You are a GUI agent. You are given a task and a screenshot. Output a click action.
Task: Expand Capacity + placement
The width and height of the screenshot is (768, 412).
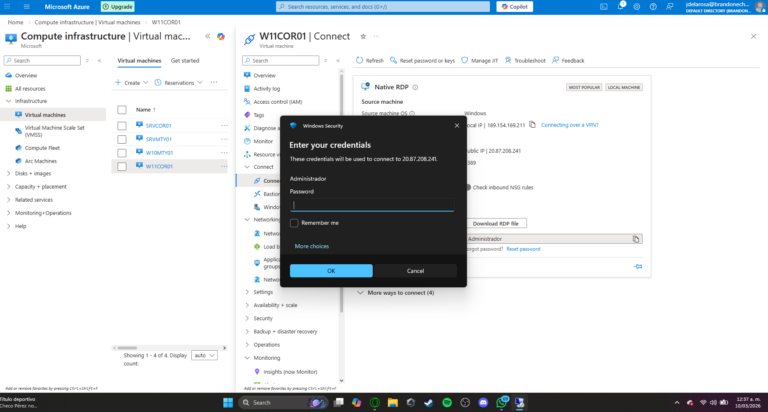(8, 187)
